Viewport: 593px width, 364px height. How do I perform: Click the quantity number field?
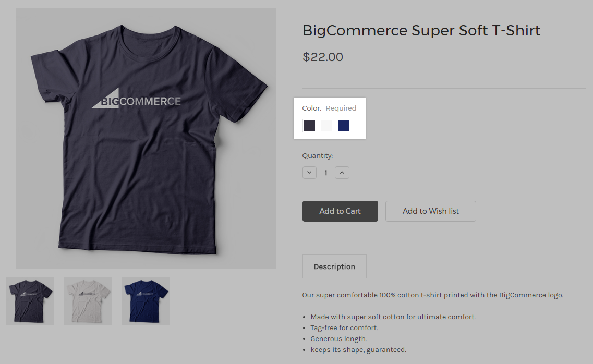pos(325,173)
